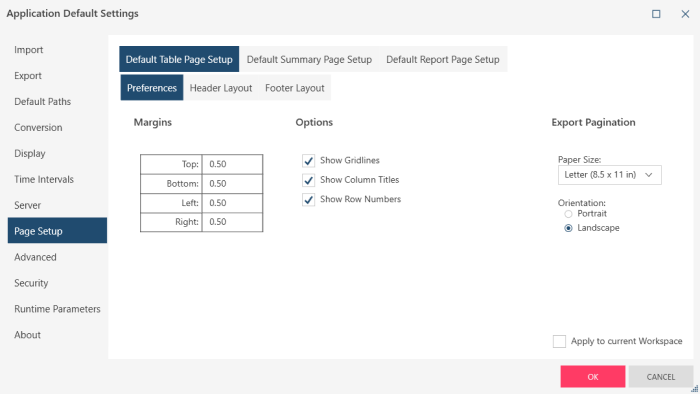Edit the Right margin input field
700x394 pixels.
click(232, 222)
